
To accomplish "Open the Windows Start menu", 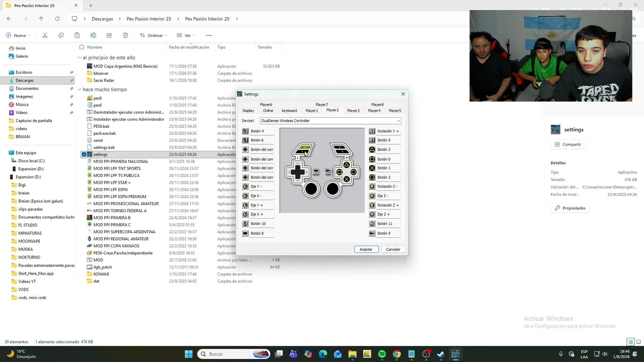I will pyautogui.click(x=189, y=354).
